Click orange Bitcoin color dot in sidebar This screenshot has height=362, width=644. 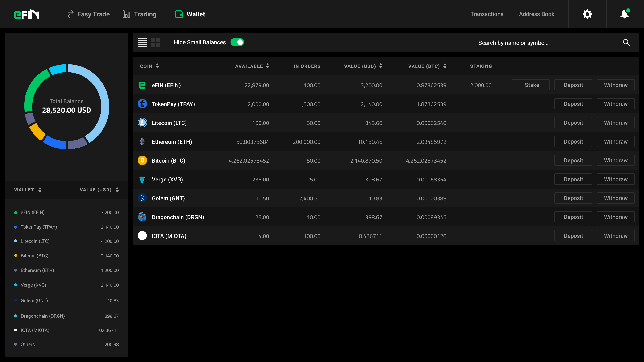click(x=16, y=255)
